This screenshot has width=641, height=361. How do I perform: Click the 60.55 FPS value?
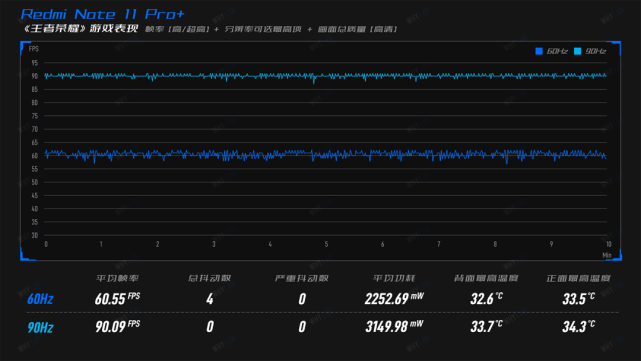pyautogui.click(x=117, y=298)
